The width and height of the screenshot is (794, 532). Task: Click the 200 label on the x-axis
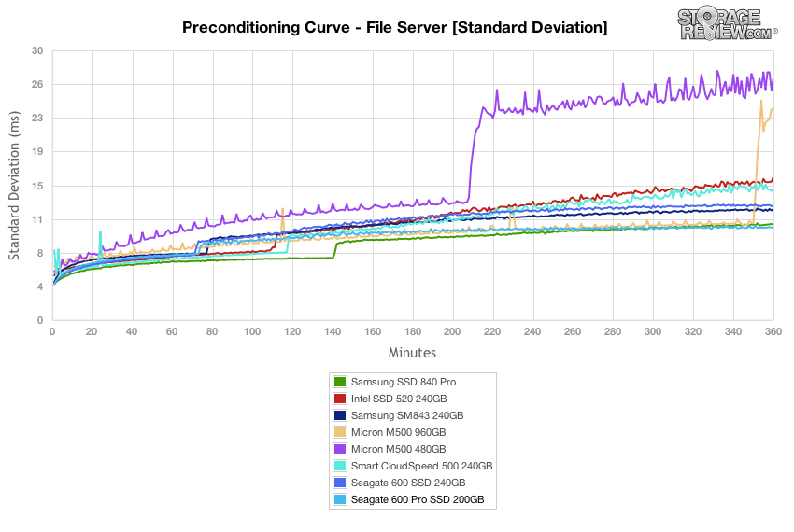(452, 331)
